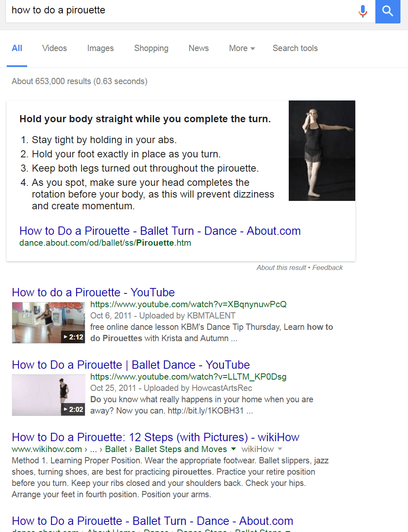Expand the gray wikiHow dropdown arrow
408x532 pixels.
pyautogui.click(x=280, y=449)
